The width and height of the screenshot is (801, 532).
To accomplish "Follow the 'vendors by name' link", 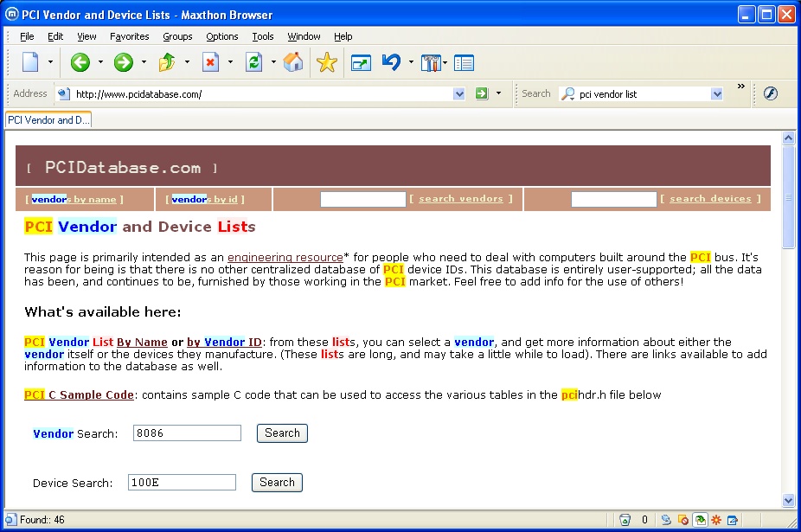I will (x=74, y=199).
